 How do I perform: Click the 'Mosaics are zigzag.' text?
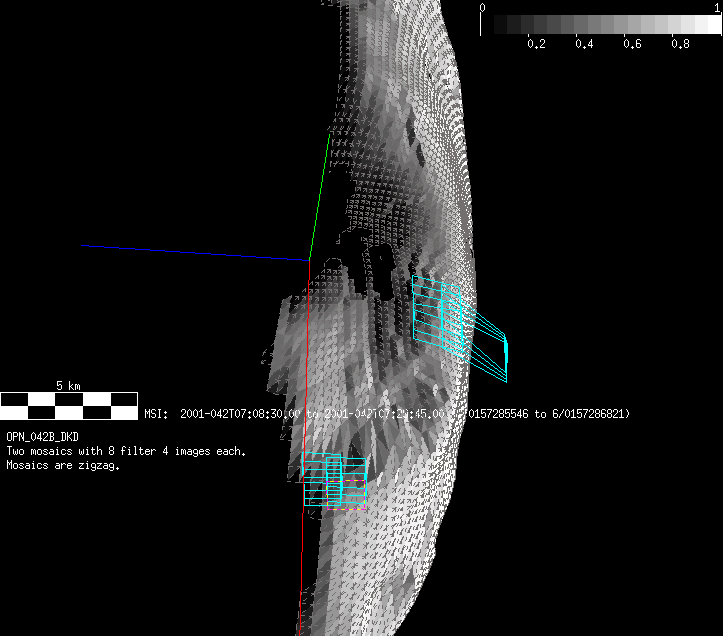(x=63, y=465)
